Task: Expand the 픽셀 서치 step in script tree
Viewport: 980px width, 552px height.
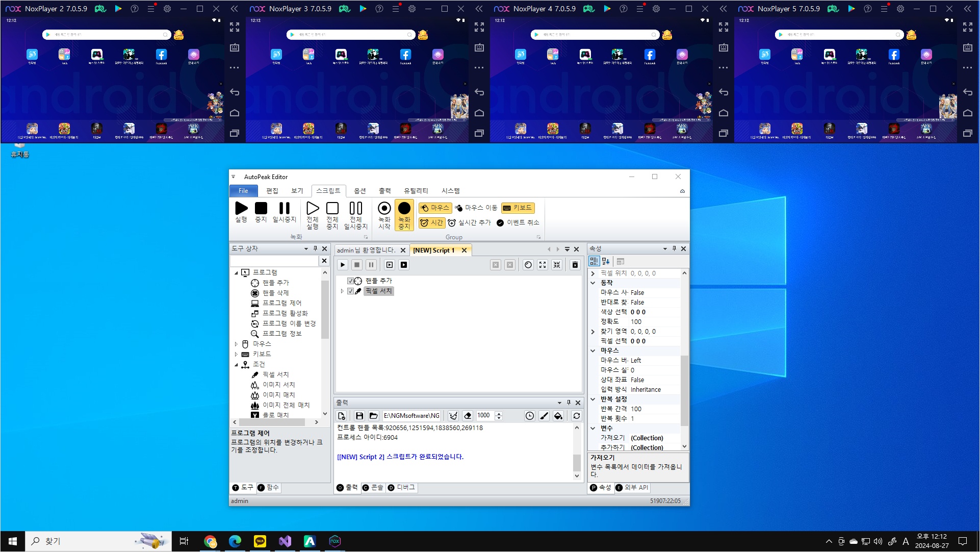Action: click(342, 291)
